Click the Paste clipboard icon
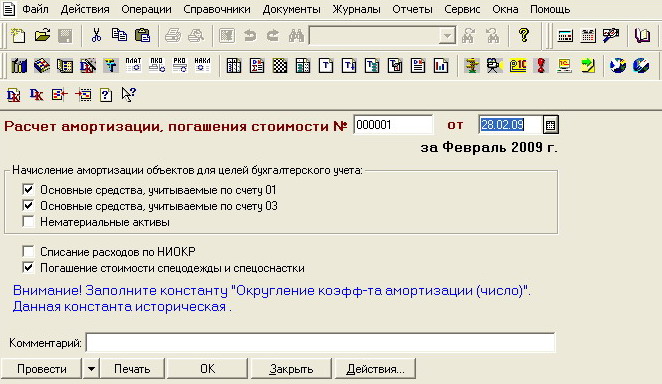The image size is (662, 384). click(x=143, y=35)
